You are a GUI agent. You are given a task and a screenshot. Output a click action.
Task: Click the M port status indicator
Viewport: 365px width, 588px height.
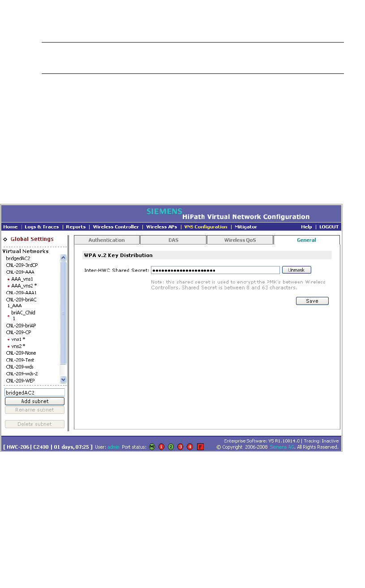pos(152,446)
